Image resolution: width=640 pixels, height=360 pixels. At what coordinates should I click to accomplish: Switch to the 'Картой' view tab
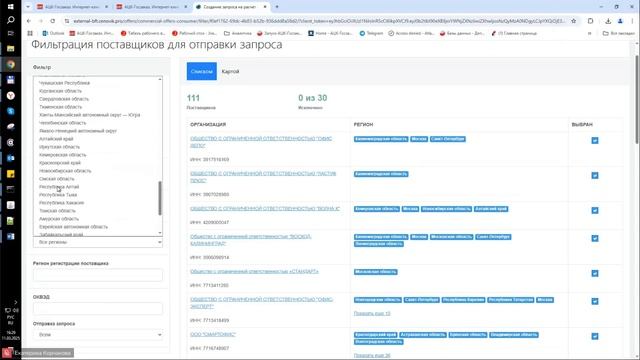[230, 71]
